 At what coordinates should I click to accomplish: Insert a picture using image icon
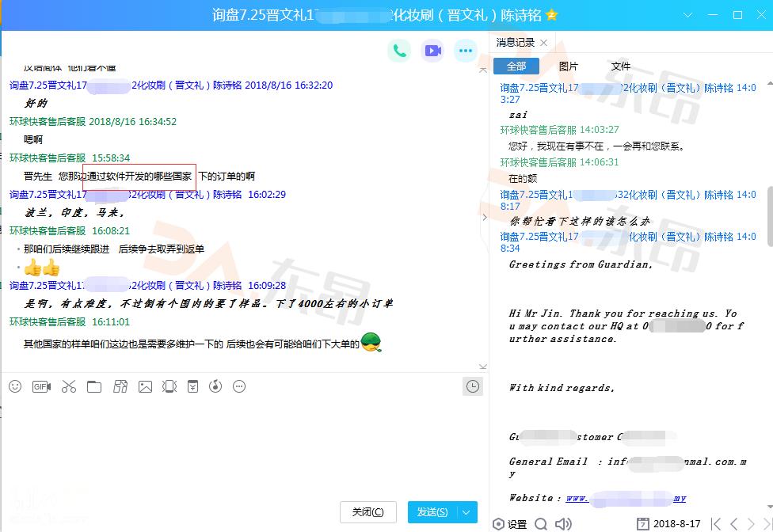[145, 386]
